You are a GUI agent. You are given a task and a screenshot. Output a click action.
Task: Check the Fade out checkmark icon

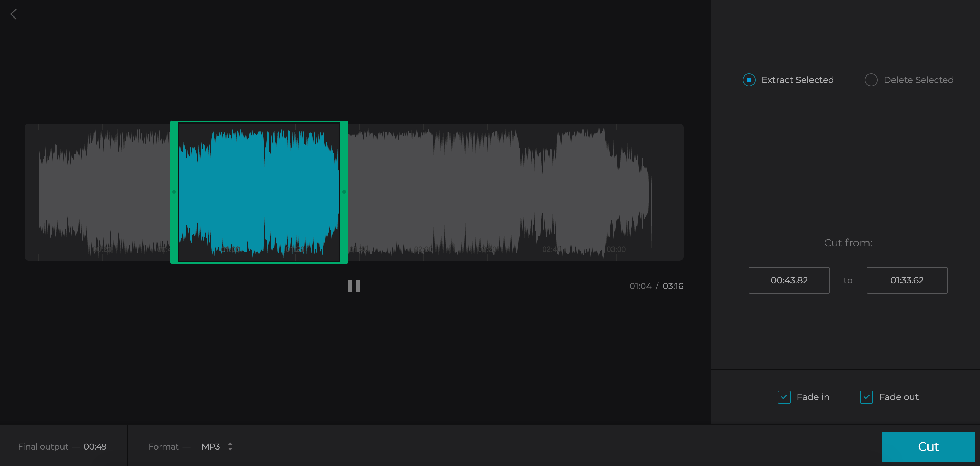[867, 397]
